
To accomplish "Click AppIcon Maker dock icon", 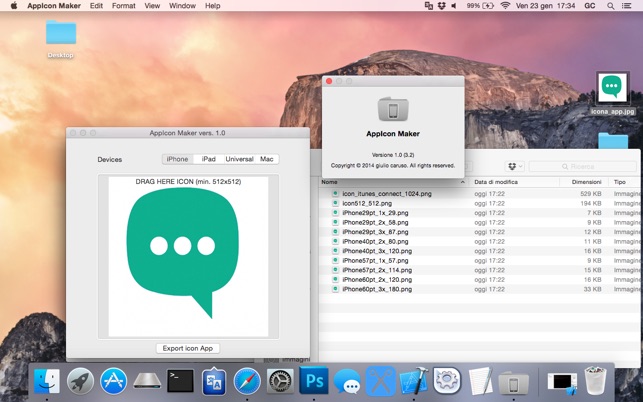I will tap(513, 382).
